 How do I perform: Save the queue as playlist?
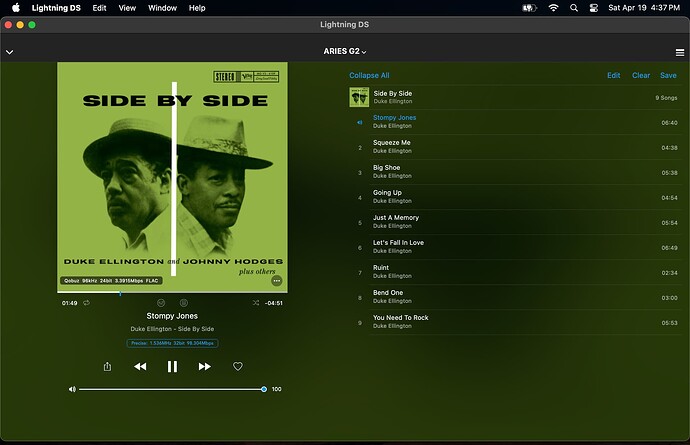tap(668, 75)
